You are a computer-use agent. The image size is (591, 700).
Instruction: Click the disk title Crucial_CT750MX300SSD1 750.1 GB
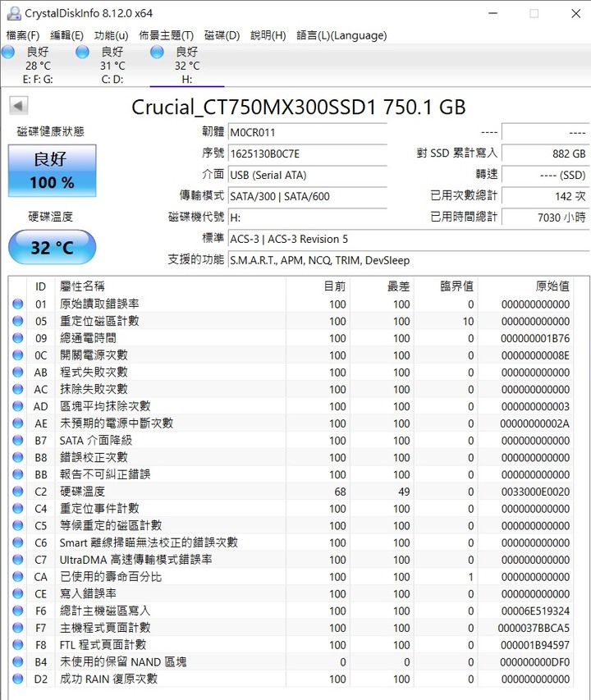pos(299,108)
